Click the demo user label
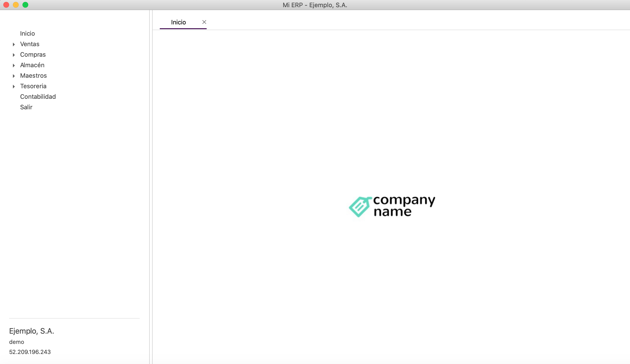Viewport: 630px width, 364px height. point(17,342)
